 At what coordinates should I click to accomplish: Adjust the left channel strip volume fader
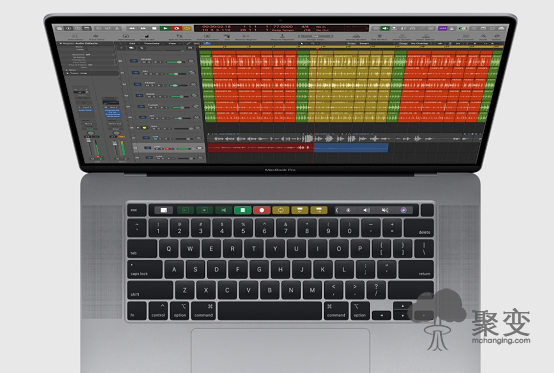(89, 141)
